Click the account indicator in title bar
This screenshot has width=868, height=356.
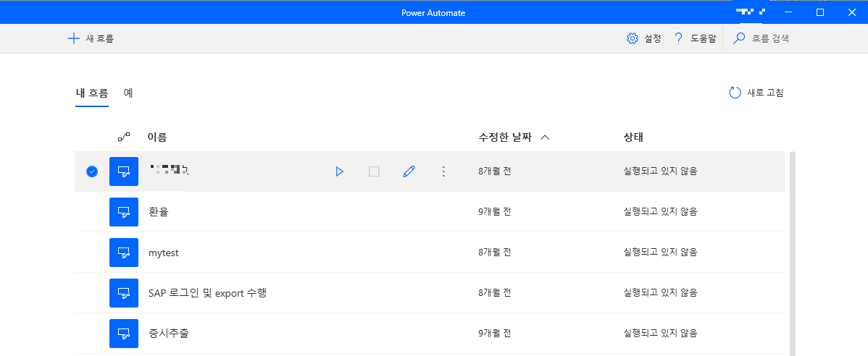pyautogui.click(x=749, y=12)
